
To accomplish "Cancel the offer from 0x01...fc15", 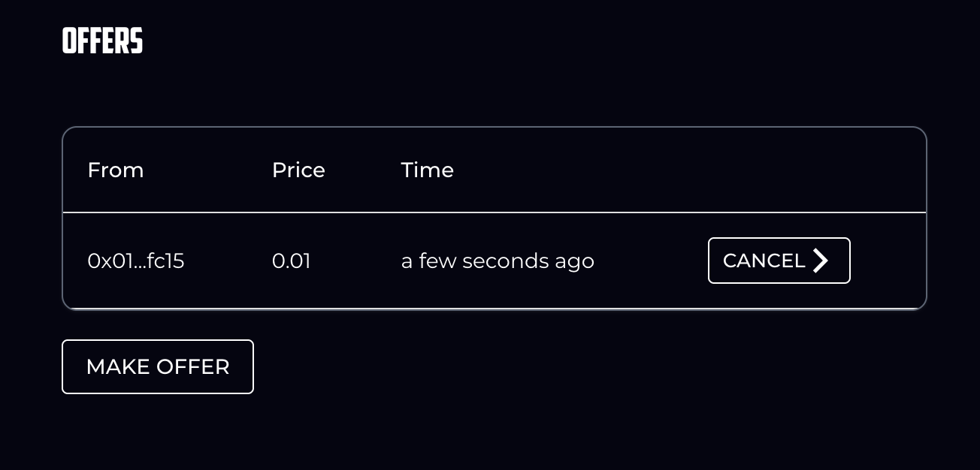I will [x=779, y=261].
